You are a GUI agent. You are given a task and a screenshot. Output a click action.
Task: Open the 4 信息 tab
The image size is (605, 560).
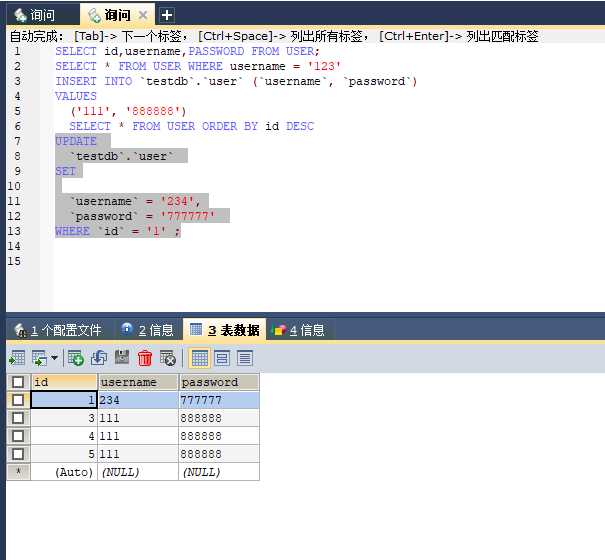click(x=299, y=330)
